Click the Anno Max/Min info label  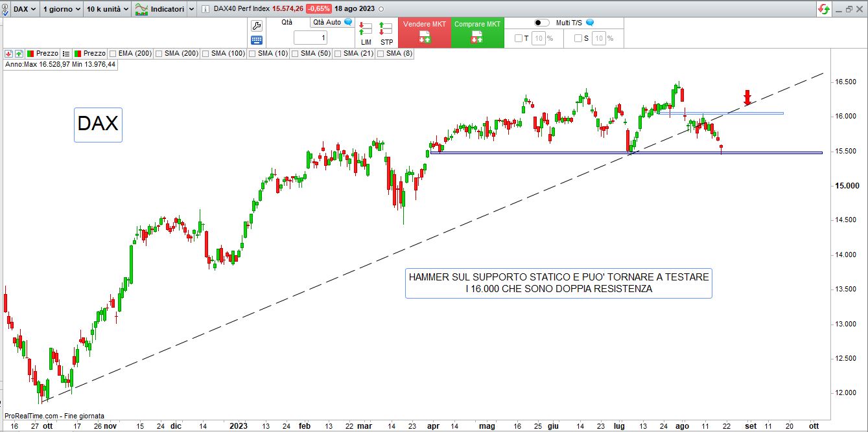[60, 65]
